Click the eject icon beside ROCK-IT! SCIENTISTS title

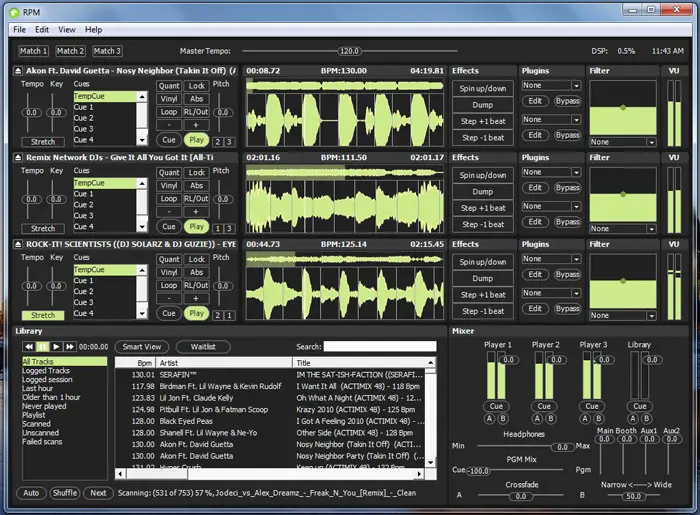[x=19, y=243]
